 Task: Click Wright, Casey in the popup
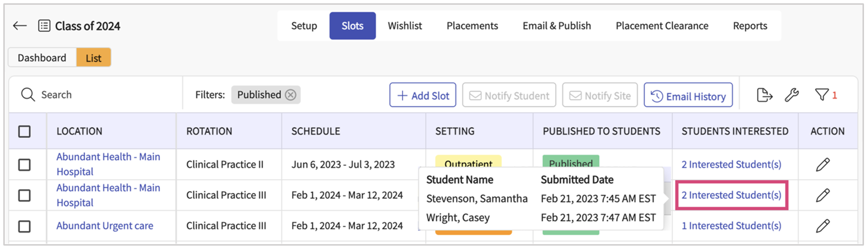click(x=458, y=217)
